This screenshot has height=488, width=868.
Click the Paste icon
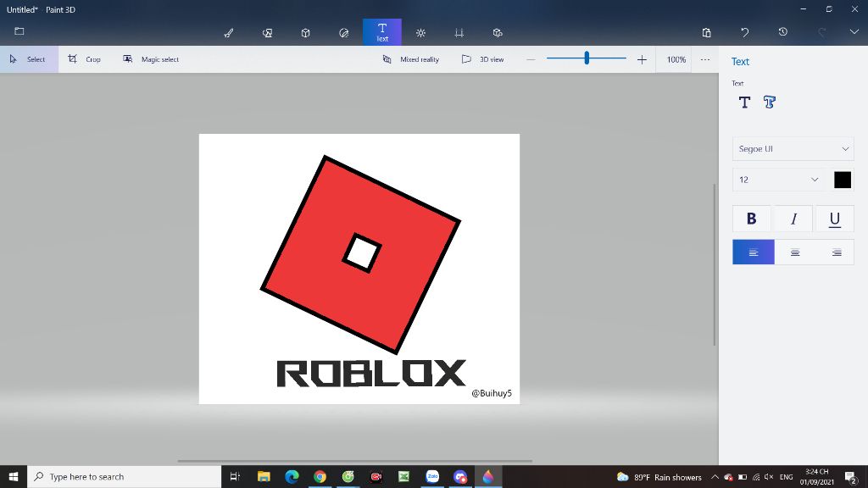(x=706, y=32)
